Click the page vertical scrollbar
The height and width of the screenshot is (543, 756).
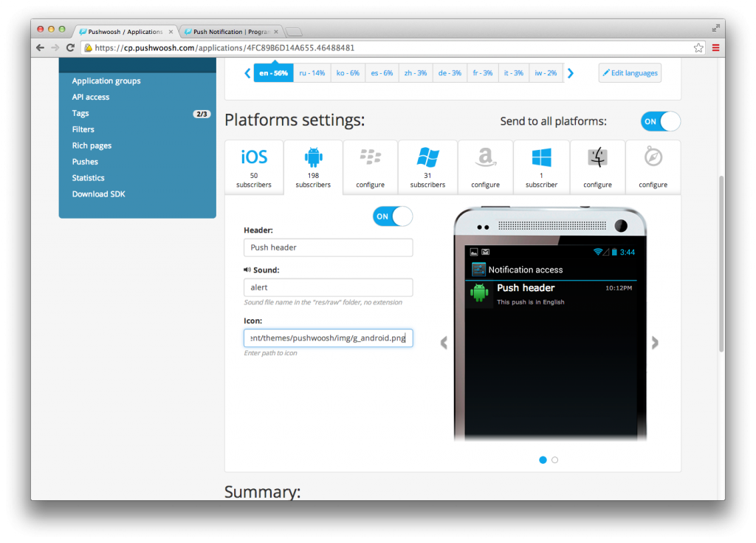(721, 264)
